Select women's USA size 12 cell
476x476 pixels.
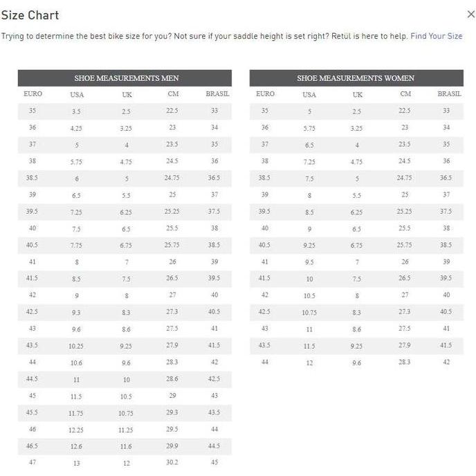click(309, 363)
